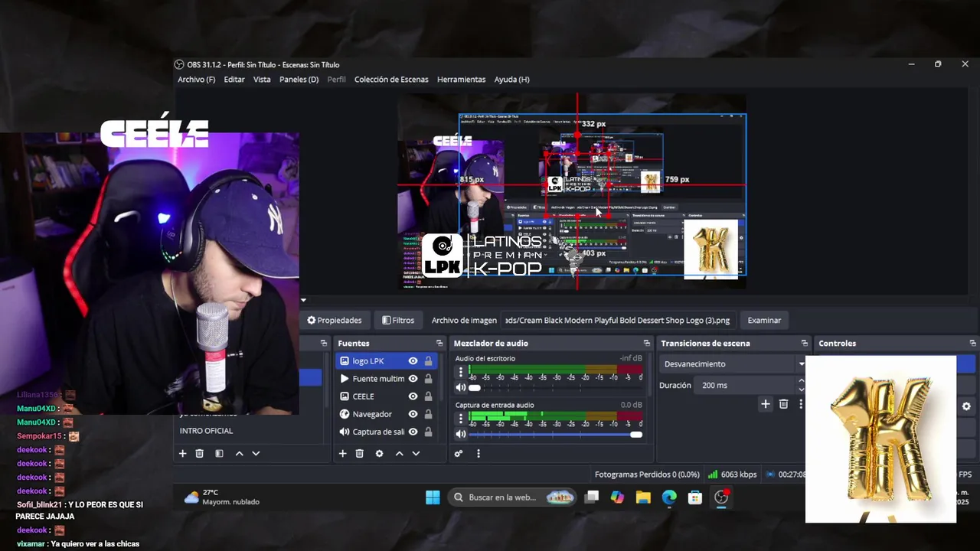Toggle lock on CEELE source
Image resolution: width=980 pixels, height=551 pixels.
tap(428, 396)
